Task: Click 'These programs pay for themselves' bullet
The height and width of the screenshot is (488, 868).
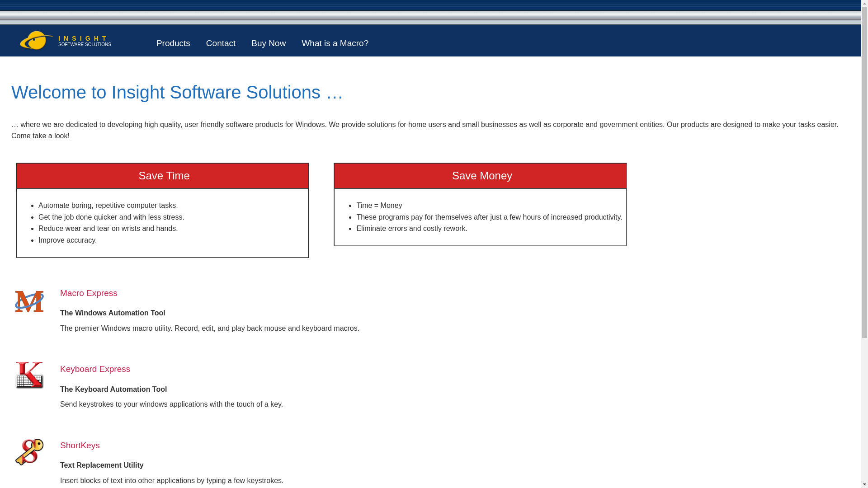Action: (489, 217)
